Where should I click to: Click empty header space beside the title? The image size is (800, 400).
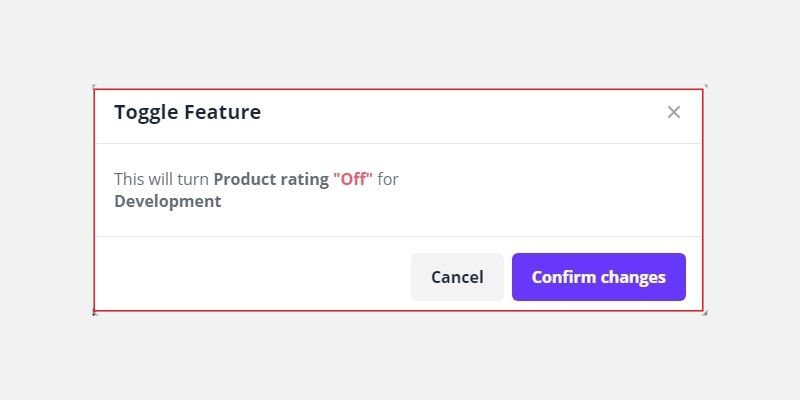pyautogui.click(x=450, y=112)
